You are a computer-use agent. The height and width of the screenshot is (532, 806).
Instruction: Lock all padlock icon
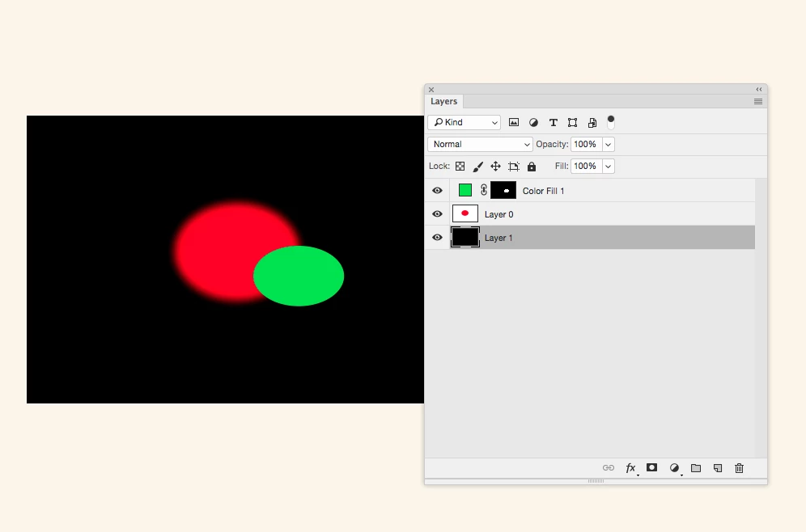pyautogui.click(x=532, y=166)
